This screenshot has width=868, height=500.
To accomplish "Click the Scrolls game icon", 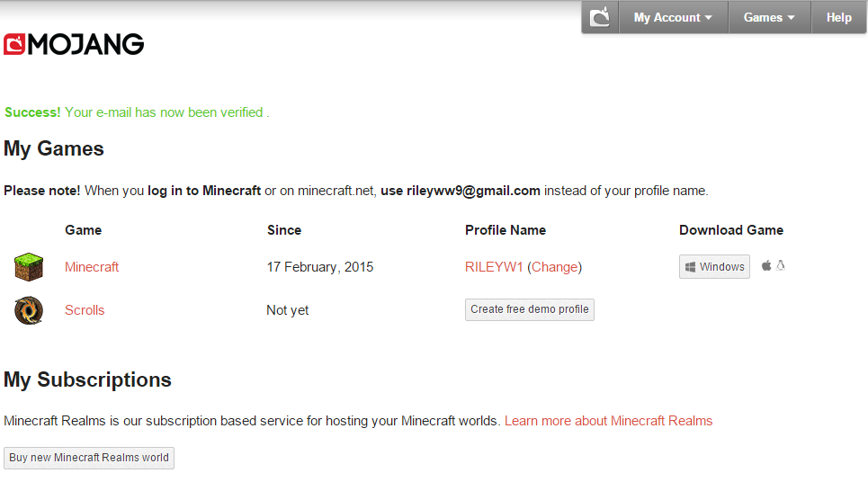I will pos(29,310).
